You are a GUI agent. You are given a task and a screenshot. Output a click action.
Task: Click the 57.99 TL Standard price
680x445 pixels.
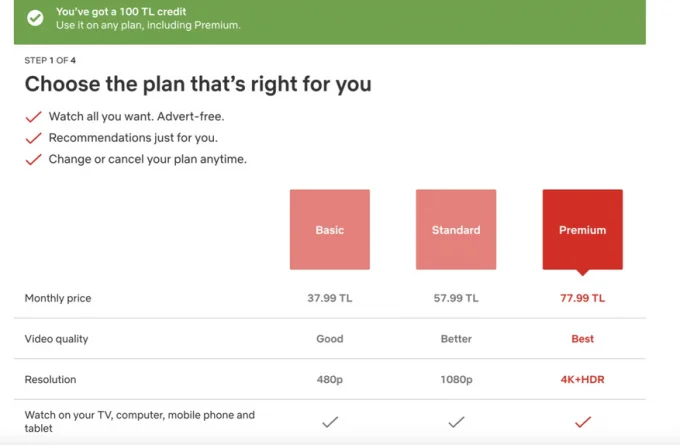(456, 298)
